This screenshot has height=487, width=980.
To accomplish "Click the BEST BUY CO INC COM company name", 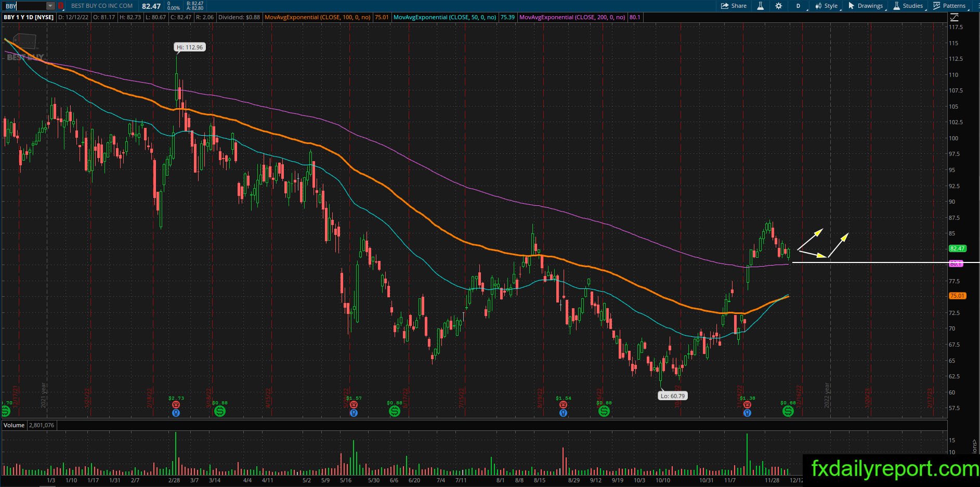I will (102, 6).
